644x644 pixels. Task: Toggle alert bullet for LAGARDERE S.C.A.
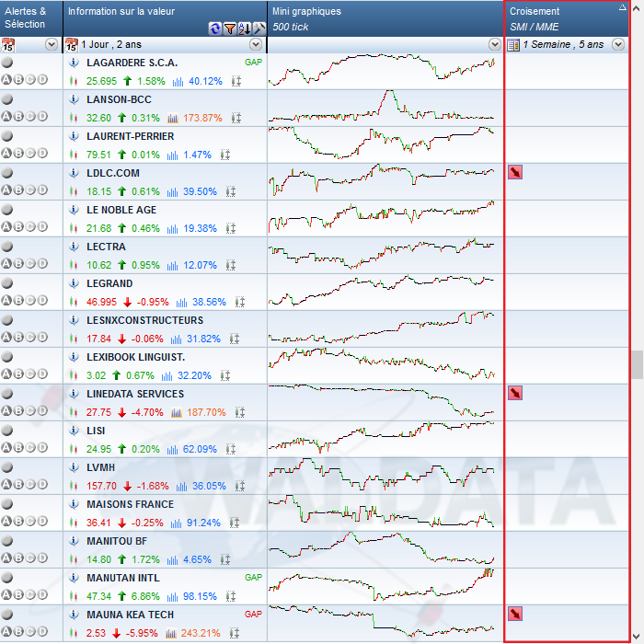[7, 63]
